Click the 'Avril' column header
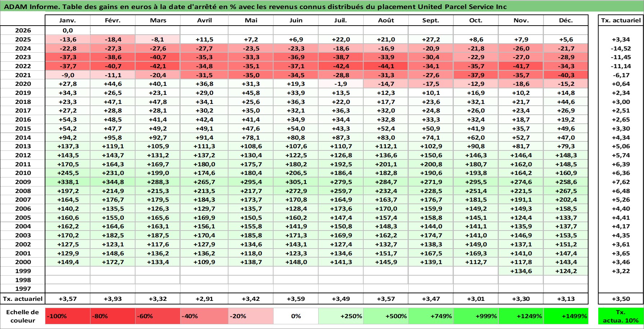The image size is (644, 329). click(204, 20)
